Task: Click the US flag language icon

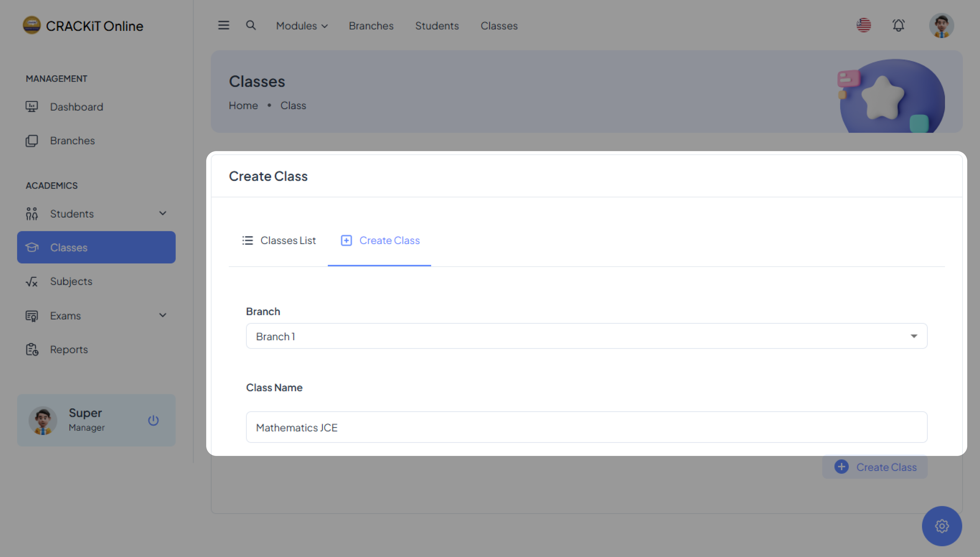Action: click(863, 25)
